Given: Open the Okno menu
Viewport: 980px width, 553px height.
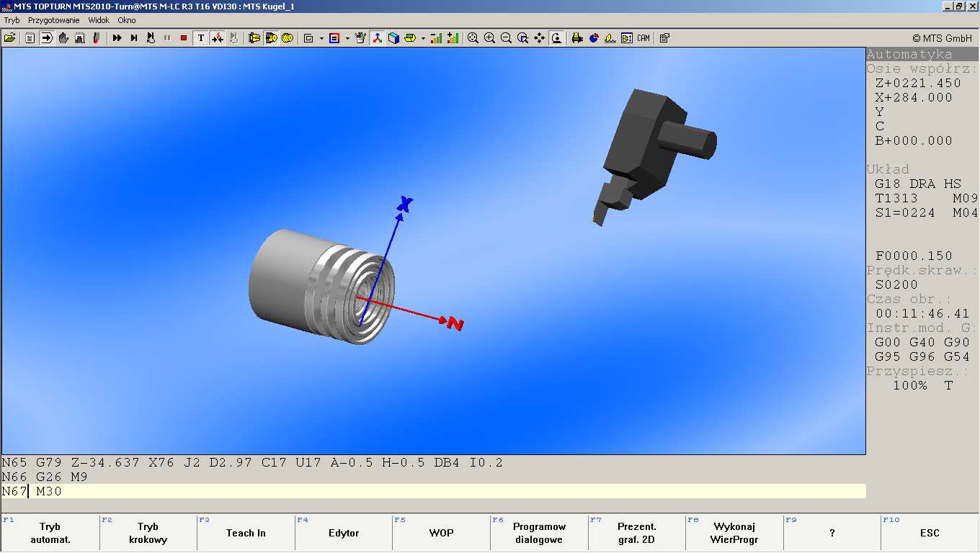Looking at the screenshot, I should point(127,20).
